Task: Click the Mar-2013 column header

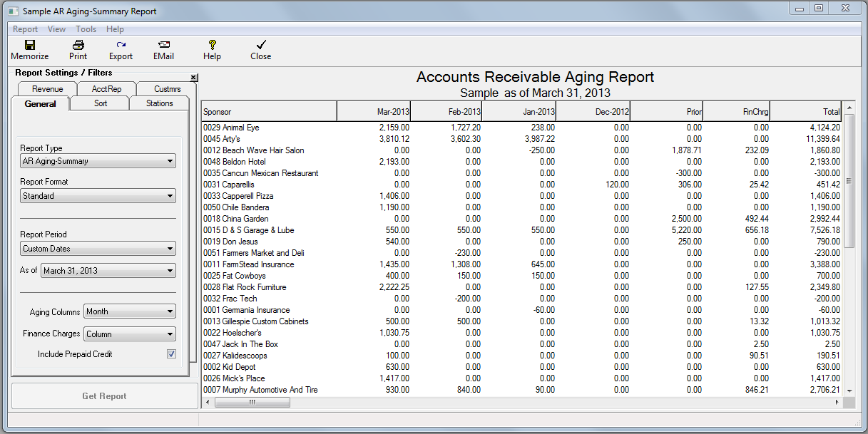Action: click(373, 112)
